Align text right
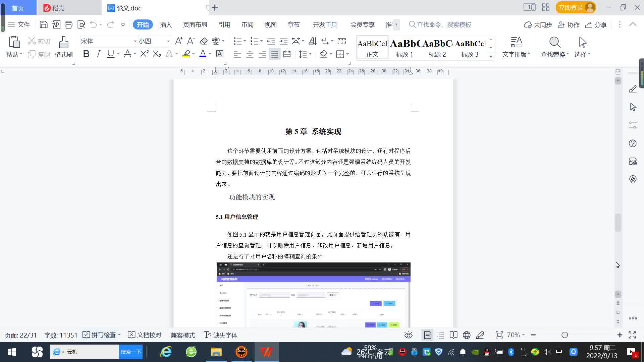Image resolution: width=644 pixels, height=362 pixels. pos(262,54)
